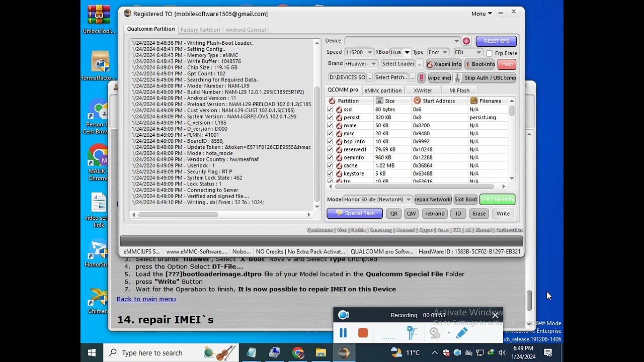
Task: Click the Special Task button
Action: [355, 213]
